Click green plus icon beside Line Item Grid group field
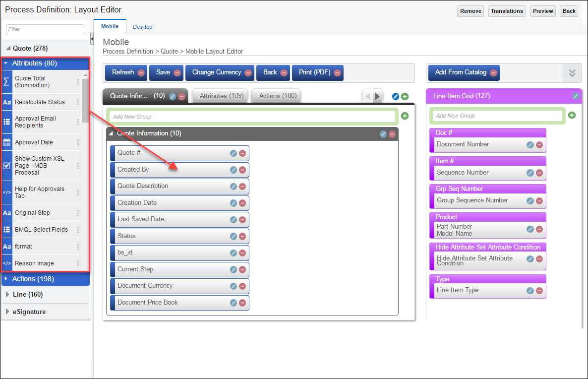This screenshot has width=588, height=379. point(572,115)
